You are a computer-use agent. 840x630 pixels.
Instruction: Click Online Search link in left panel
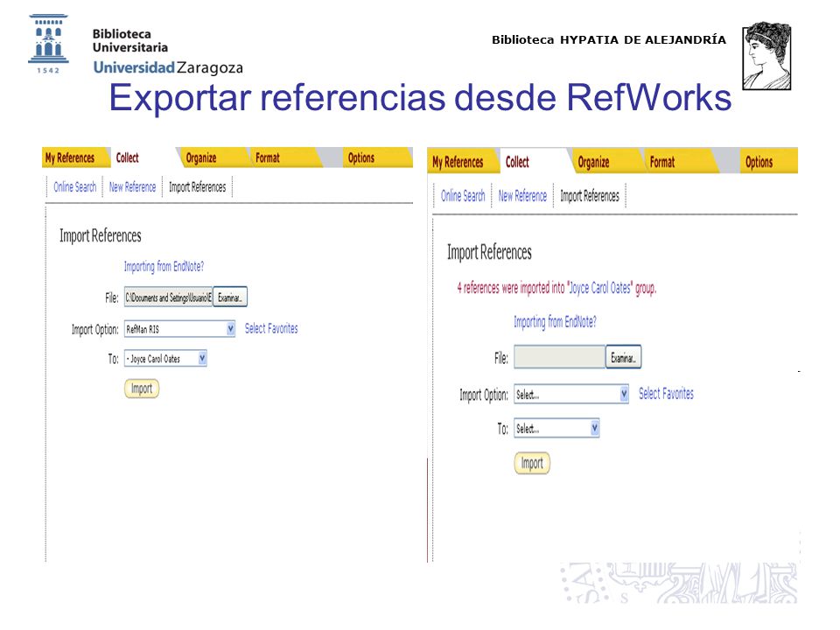coord(75,187)
